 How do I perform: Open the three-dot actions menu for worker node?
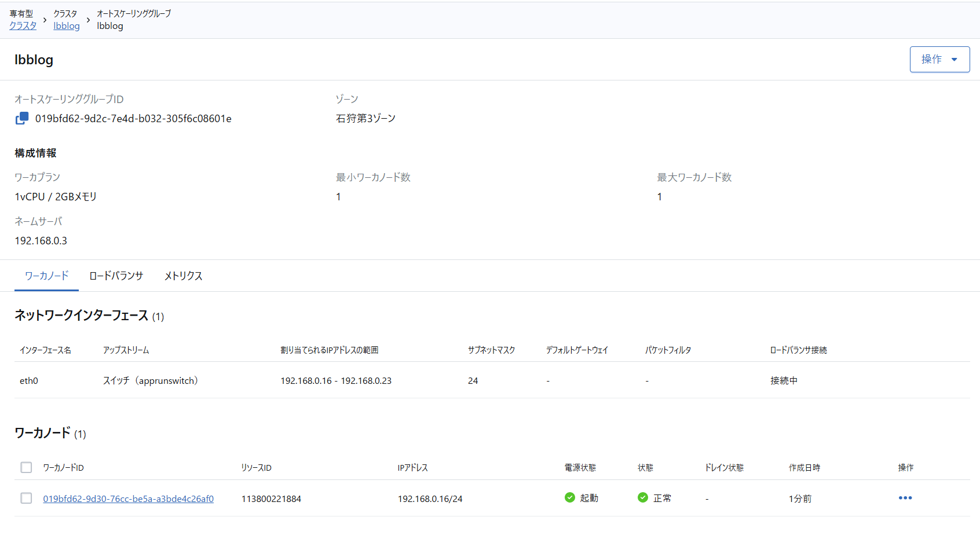pos(905,498)
